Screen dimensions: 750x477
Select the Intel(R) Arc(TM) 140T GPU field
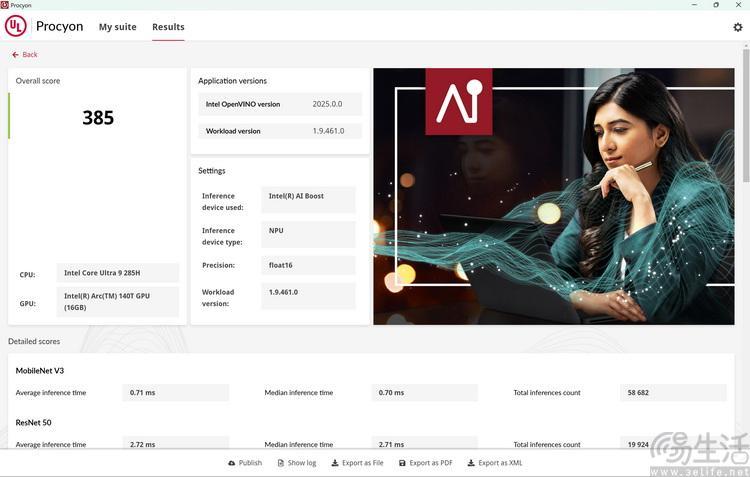tap(118, 302)
